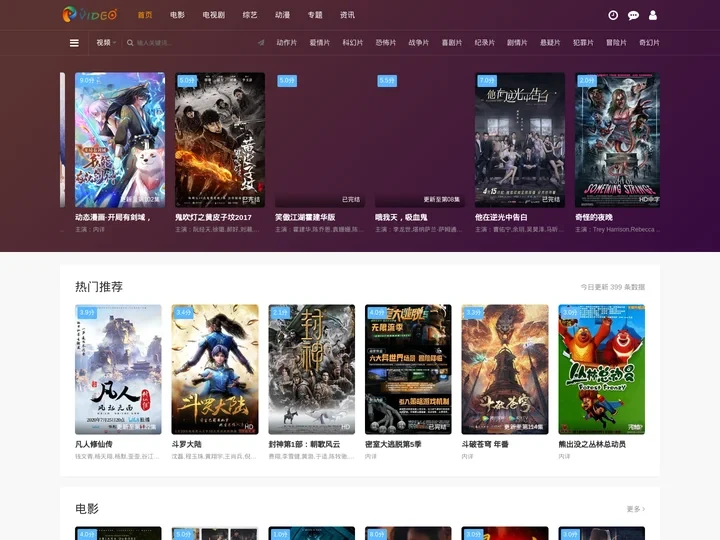720x540 pixels.
Task: Click the 熊出没之丛林总动员 title
Action: point(592,444)
